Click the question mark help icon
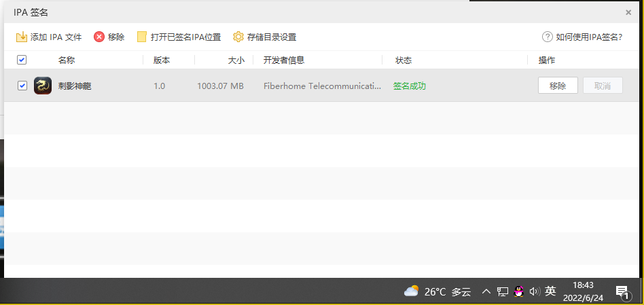 pos(547,37)
